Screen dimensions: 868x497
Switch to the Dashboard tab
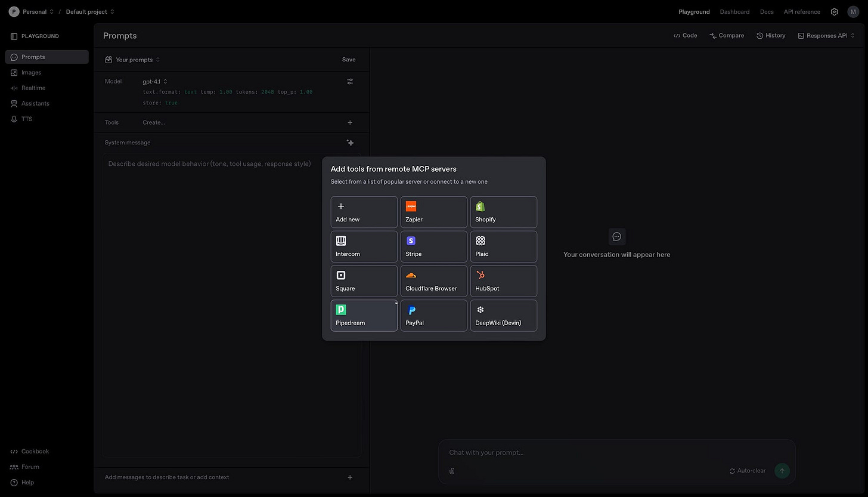pyautogui.click(x=734, y=12)
